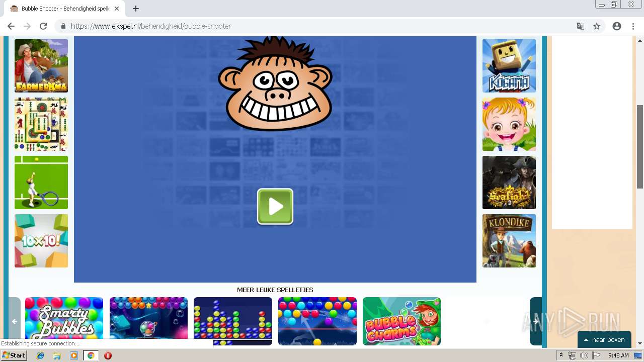This screenshot has height=362, width=644.
Task: Open a new browser tab
Action: click(x=136, y=9)
